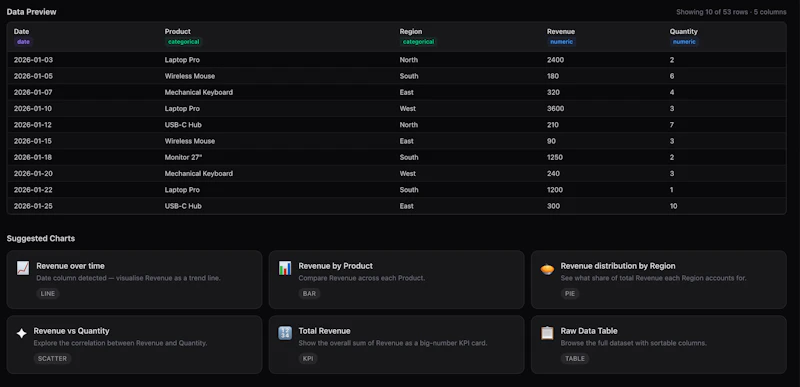Click the revenue value 1200
Screen dimensions: 800x387
(555, 190)
